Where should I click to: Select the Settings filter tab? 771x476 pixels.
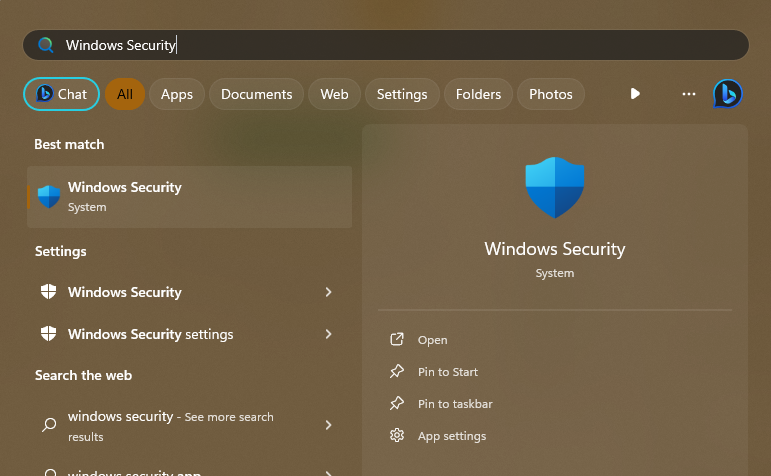(402, 94)
